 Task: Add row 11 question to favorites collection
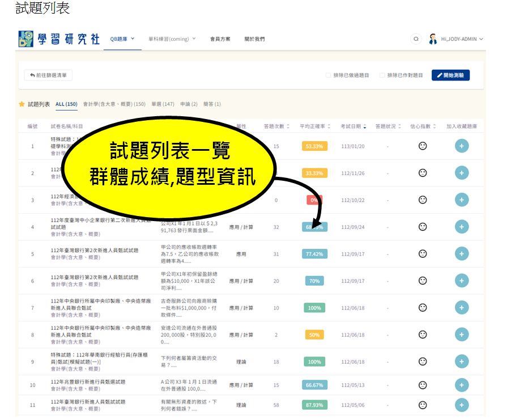(462, 405)
